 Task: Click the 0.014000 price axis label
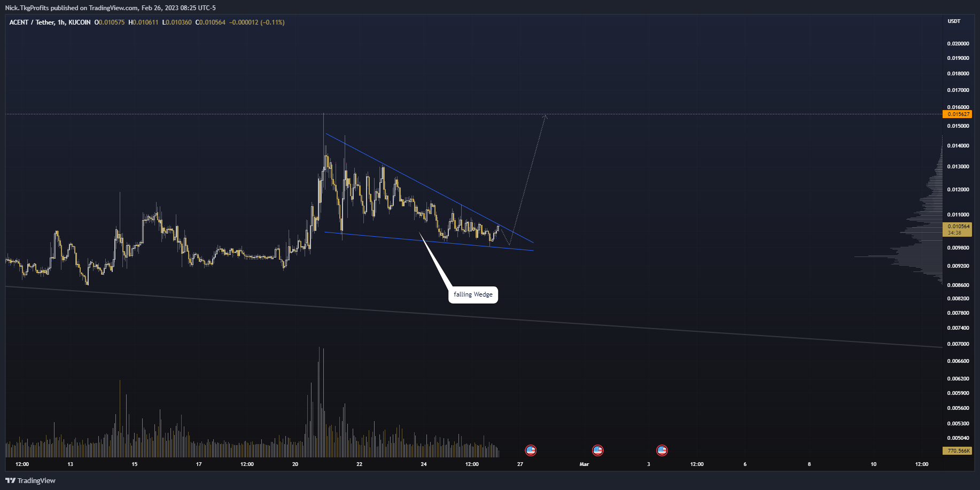(958, 146)
